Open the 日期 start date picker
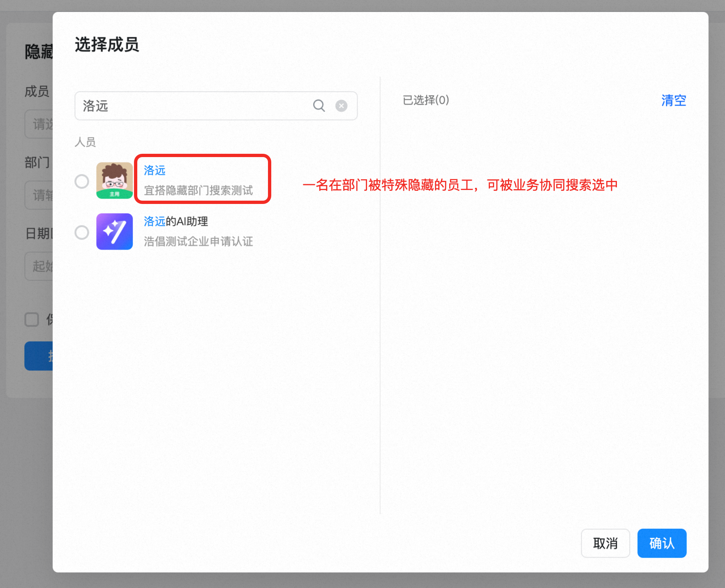 tap(39, 266)
